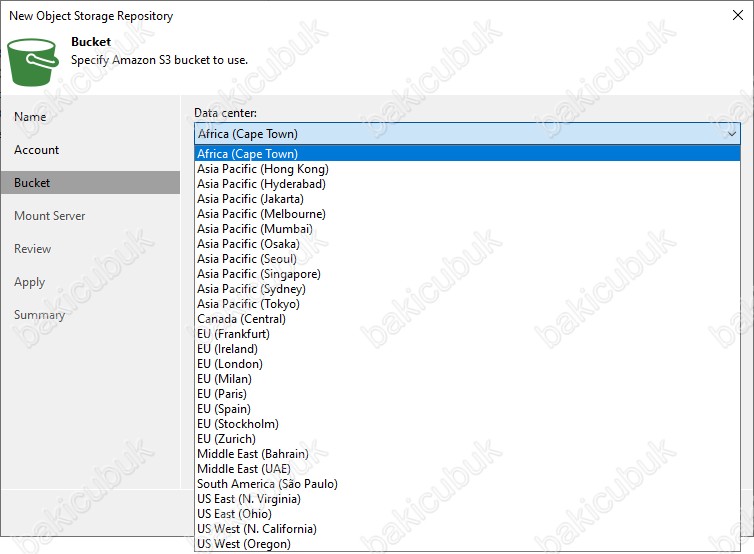
Task: Pick Canada (Central) from the list
Action: coord(467,319)
